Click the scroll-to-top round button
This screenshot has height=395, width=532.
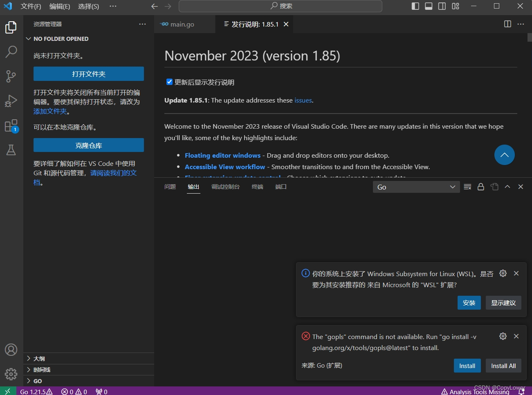(505, 155)
